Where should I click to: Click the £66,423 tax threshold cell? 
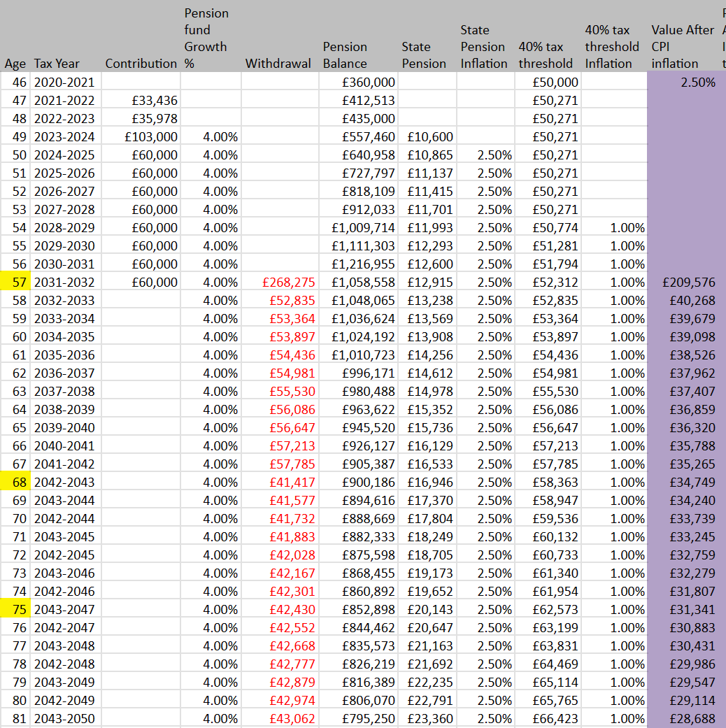click(x=555, y=718)
